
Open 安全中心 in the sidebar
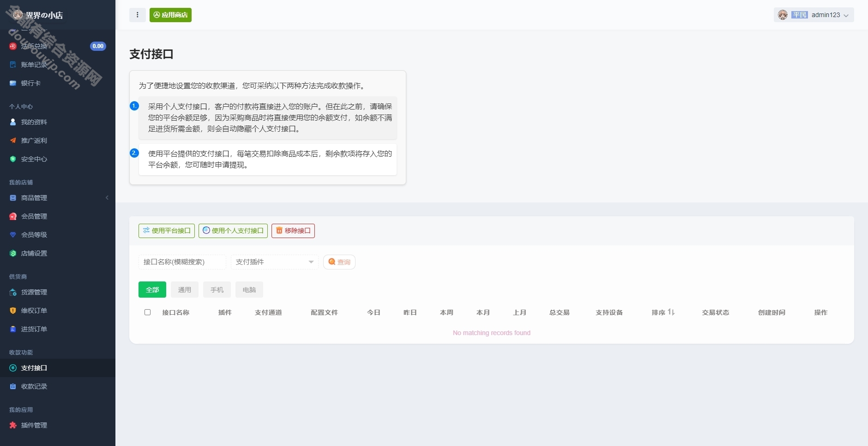58,159
